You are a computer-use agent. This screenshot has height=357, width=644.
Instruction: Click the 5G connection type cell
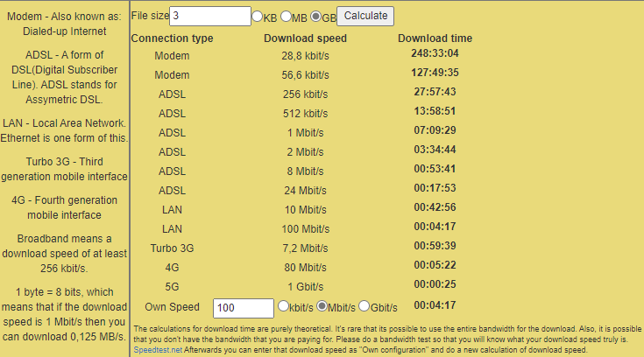[x=172, y=287]
